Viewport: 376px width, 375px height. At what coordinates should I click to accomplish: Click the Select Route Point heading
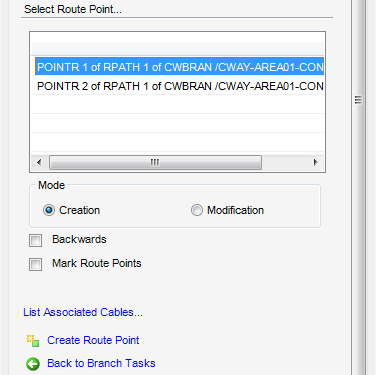click(x=73, y=9)
